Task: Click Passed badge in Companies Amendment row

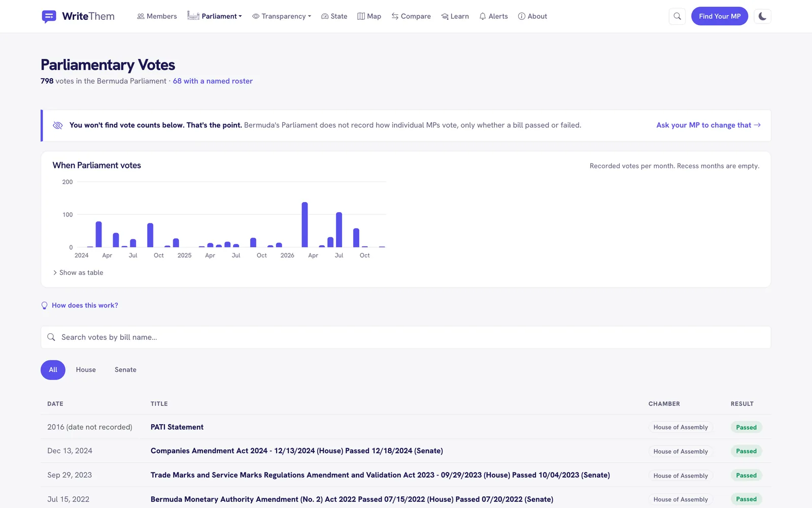Action: point(746,451)
